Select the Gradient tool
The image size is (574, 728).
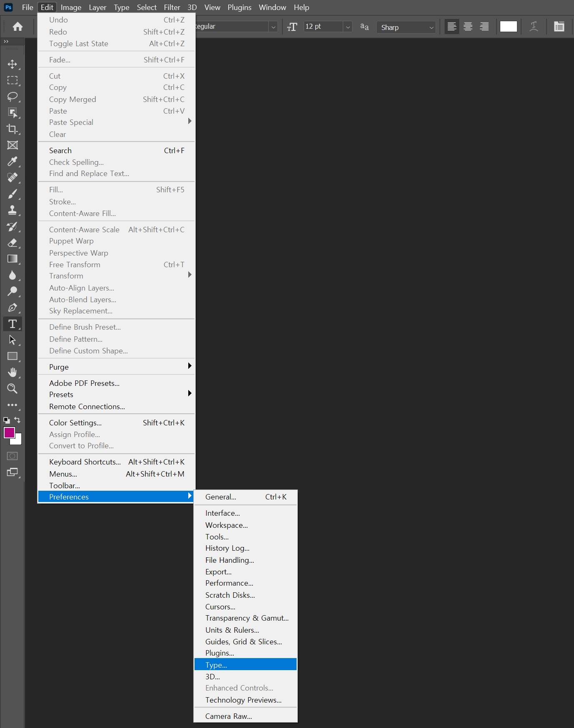coord(12,259)
